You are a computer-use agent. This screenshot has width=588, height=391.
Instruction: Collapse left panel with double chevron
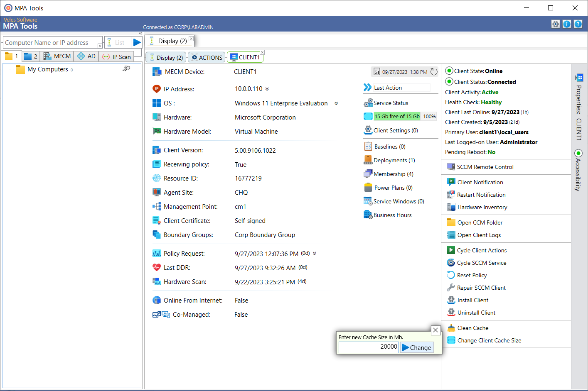pyautogui.click(x=140, y=33)
